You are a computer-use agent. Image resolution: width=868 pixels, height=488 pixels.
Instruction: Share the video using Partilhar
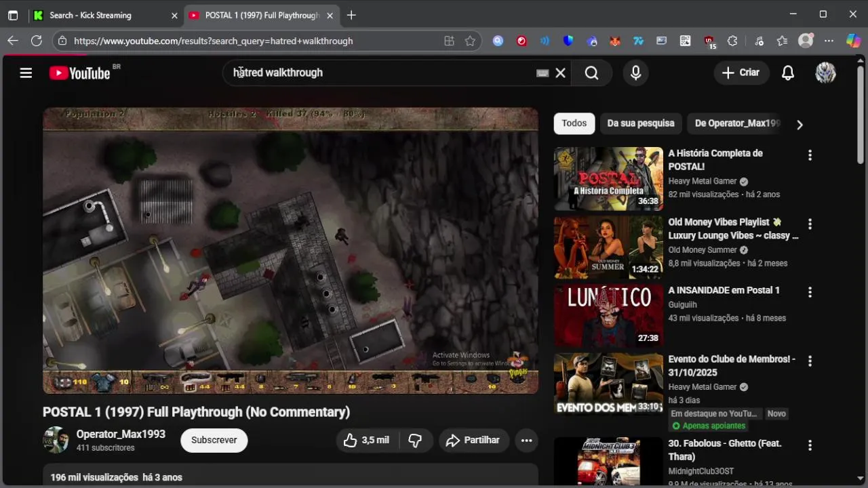point(473,440)
